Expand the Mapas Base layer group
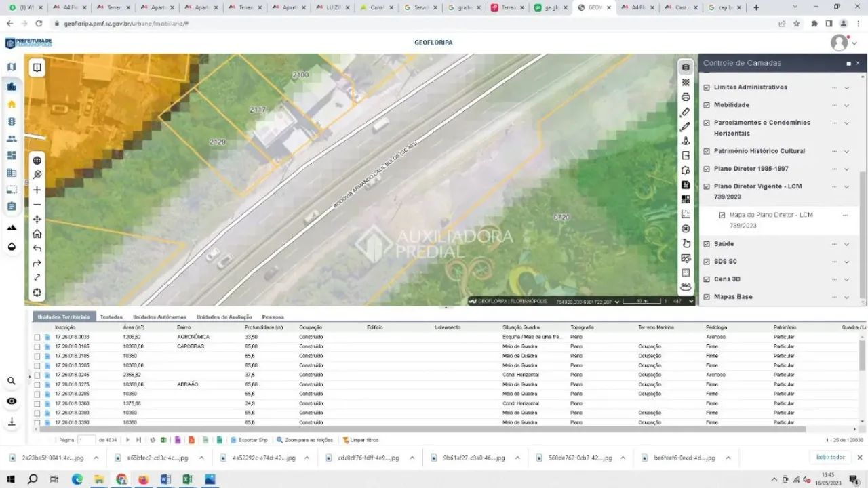Viewport: 868px width, 488px height. (x=846, y=297)
